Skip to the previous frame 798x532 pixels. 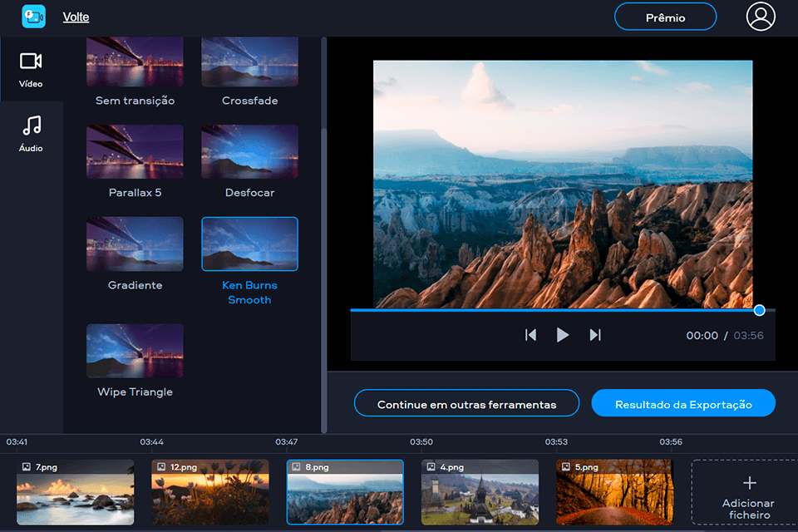[531, 335]
